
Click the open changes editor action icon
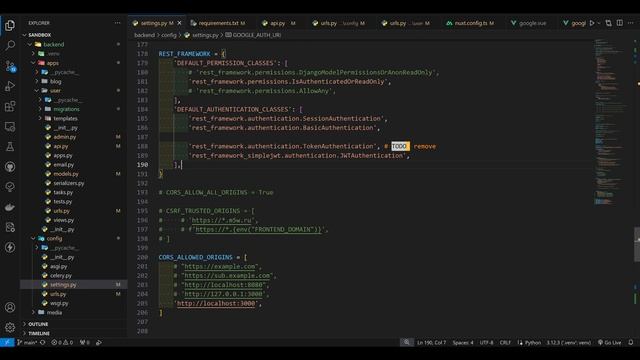point(609,23)
